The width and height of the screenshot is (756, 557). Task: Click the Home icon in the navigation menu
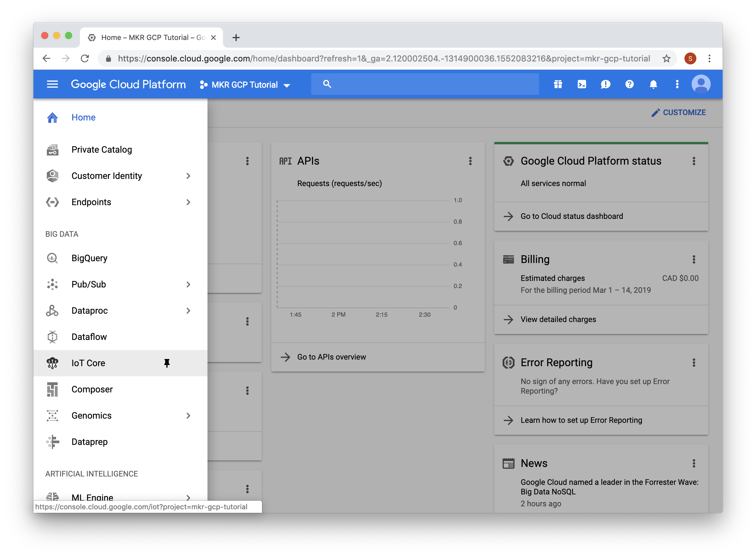click(x=52, y=117)
